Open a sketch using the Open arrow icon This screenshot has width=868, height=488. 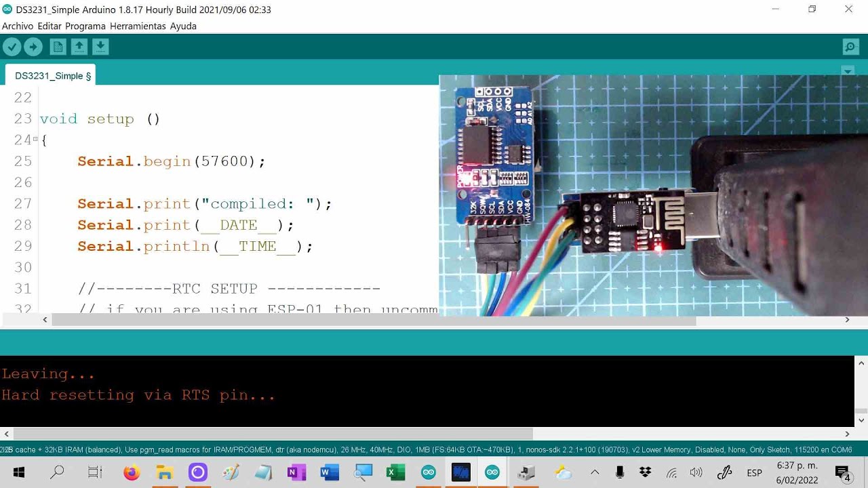[x=79, y=47]
